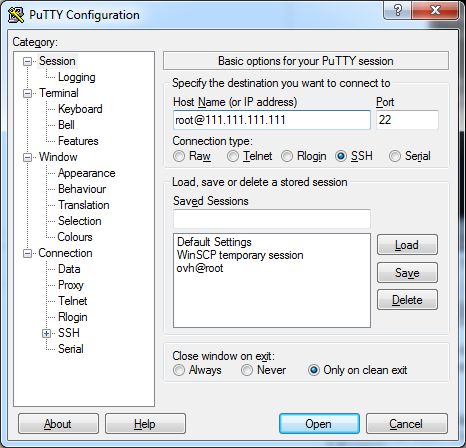Open the Colours settings category
The width and height of the screenshot is (466, 448).
[75, 237]
